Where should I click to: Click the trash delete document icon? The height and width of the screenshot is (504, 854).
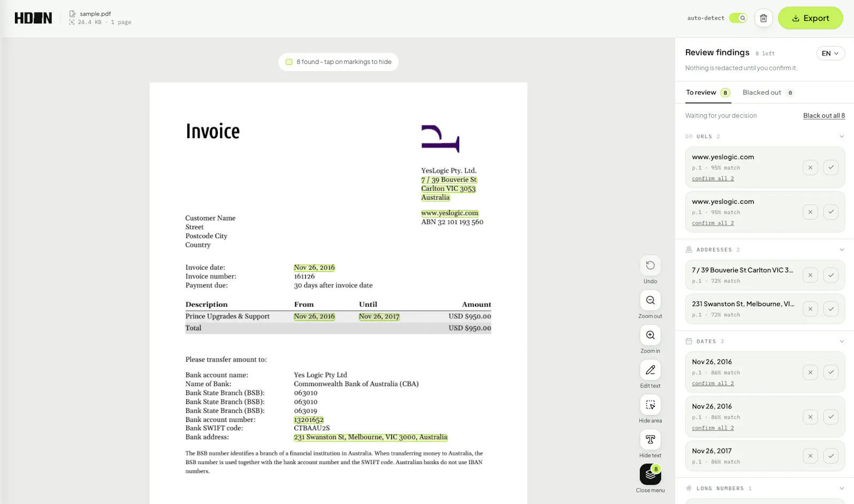tap(763, 18)
